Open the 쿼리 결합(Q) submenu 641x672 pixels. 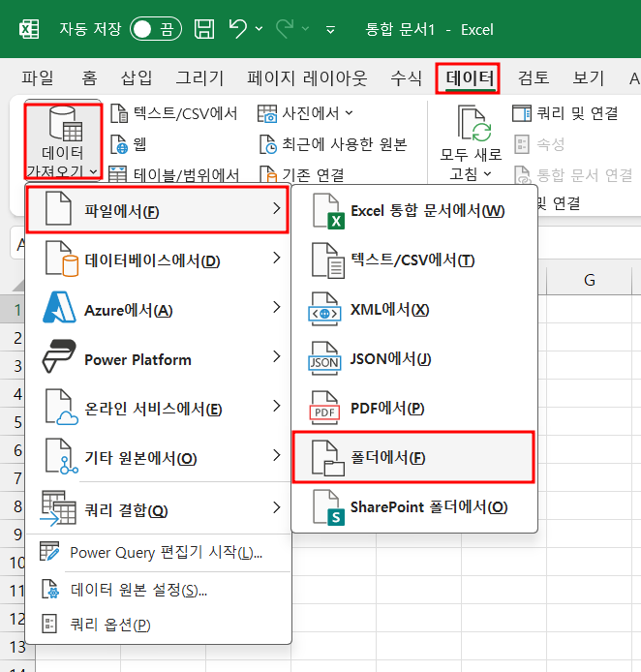click(x=158, y=508)
